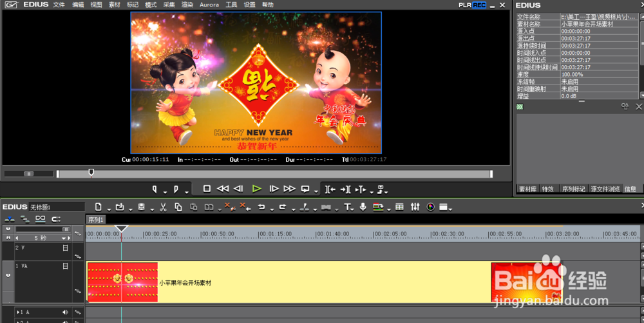Toggle the Bin window table icon

click(x=399, y=207)
